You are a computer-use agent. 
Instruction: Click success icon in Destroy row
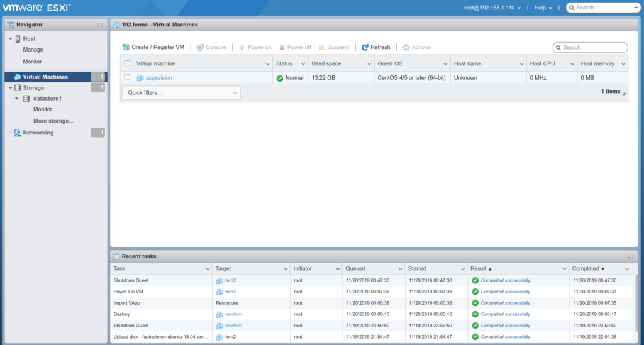tap(475, 314)
